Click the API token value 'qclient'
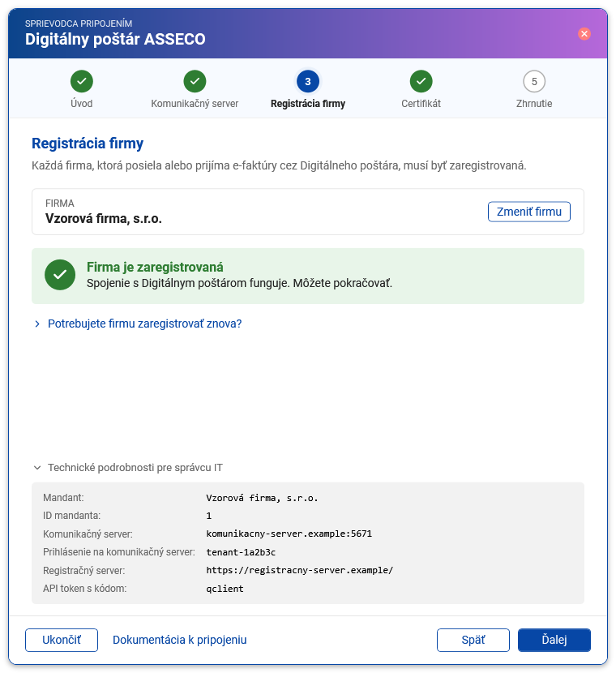The width and height of the screenshot is (616, 673). pos(225,589)
